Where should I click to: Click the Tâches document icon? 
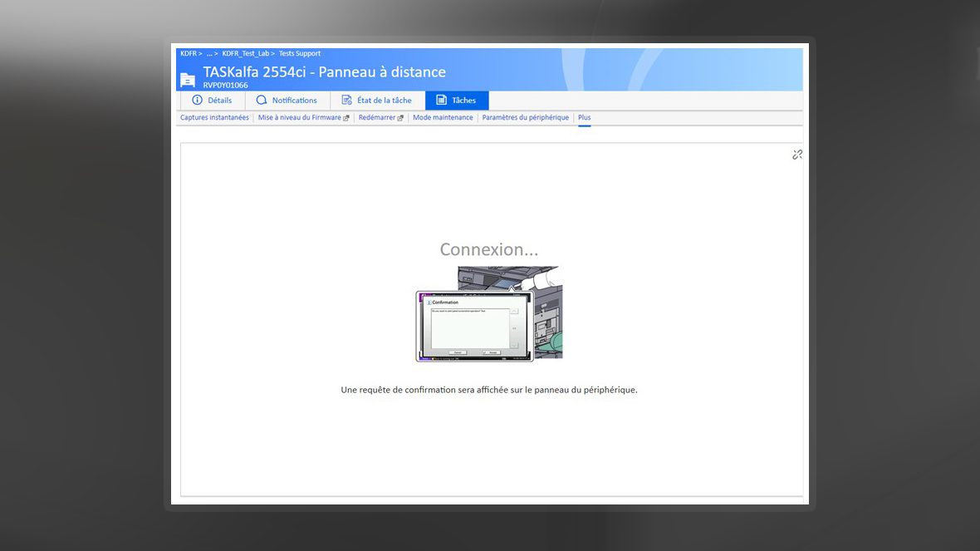441,101
